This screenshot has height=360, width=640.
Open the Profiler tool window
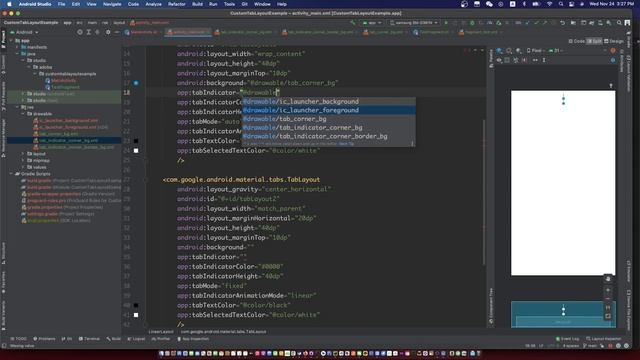coord(161,339)
